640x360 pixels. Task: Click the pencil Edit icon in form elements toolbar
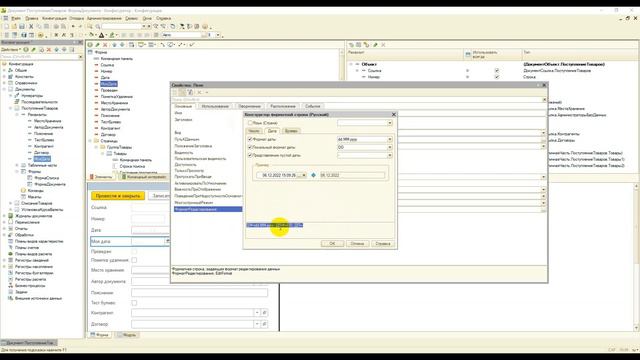click(x=97, y=44)
